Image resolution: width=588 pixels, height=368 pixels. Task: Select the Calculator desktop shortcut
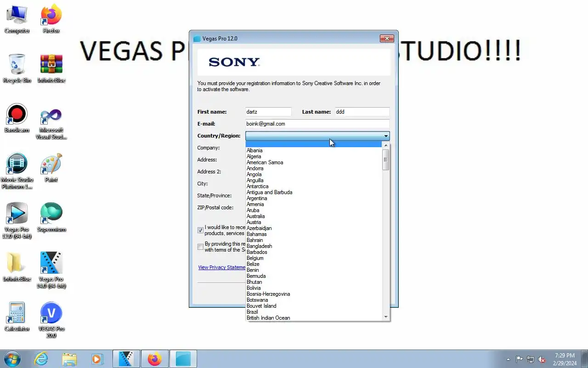tap(17, 317)
